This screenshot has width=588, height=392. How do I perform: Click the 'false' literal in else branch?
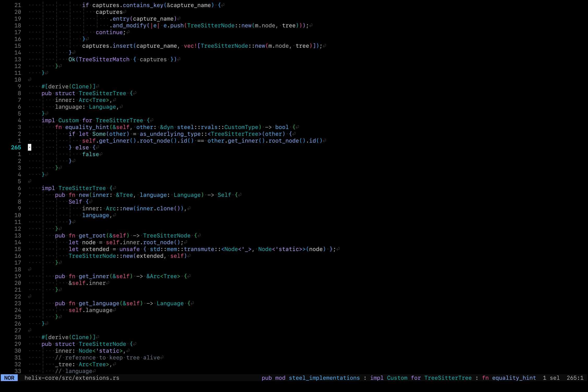91,154
